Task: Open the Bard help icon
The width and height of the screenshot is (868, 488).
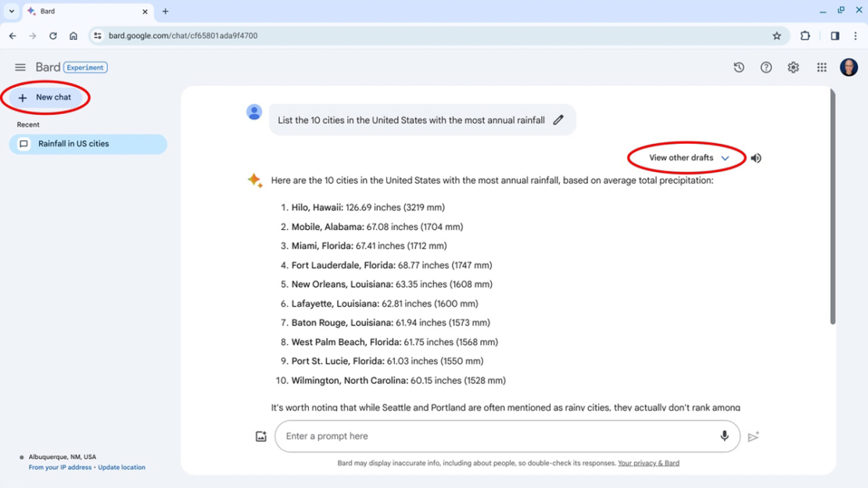Action: (x=766, y=67)
